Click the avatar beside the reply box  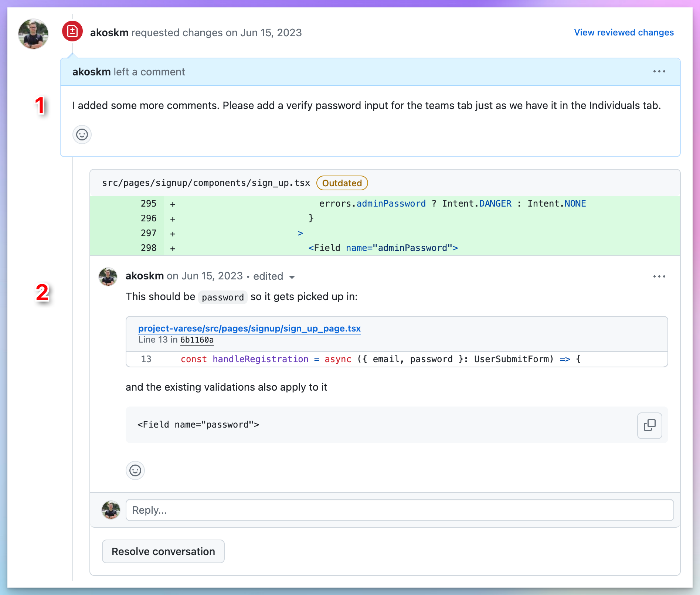(111, 510)
